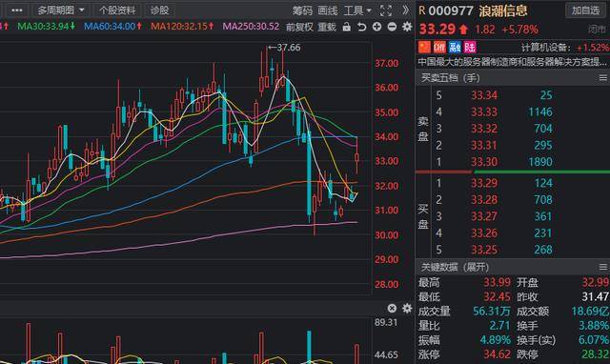Viewport: 610px width, 364px height.
Task: Select buy level 2 price 33.28
Action: (484, 199)
